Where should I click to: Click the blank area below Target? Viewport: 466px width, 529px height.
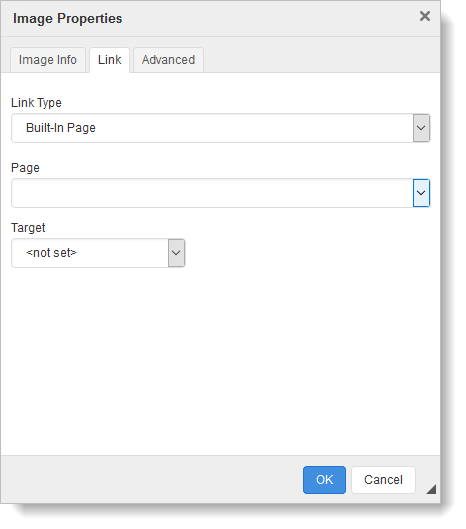click(x=220, y=361)
